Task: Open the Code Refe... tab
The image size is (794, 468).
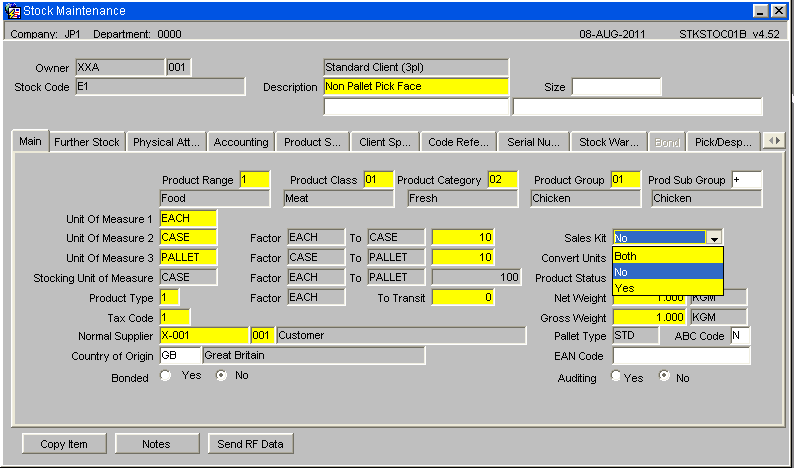Action: pyautogui.click(x=459, y=142)
